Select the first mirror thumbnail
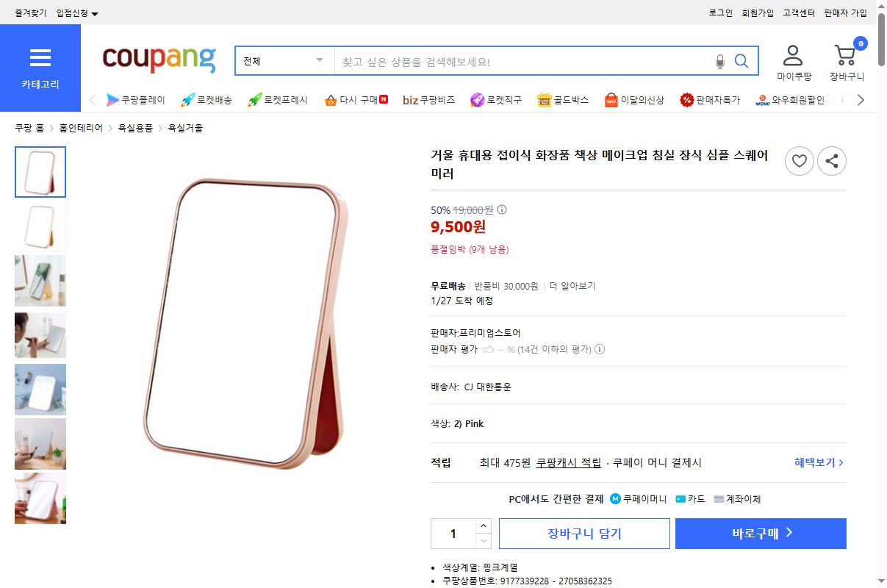Screen dimensions: 887x588 (x=40, y=172)
